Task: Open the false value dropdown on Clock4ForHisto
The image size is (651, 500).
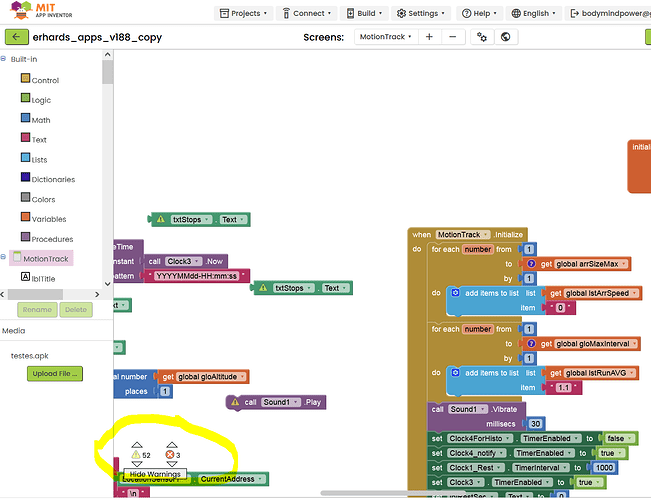Action: [615, 438]
